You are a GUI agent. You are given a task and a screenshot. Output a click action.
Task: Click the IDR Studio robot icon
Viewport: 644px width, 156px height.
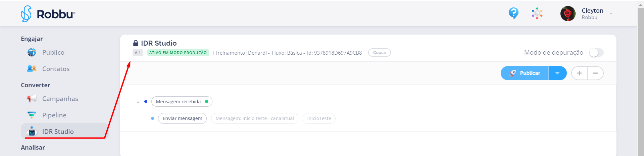point(32,132)
